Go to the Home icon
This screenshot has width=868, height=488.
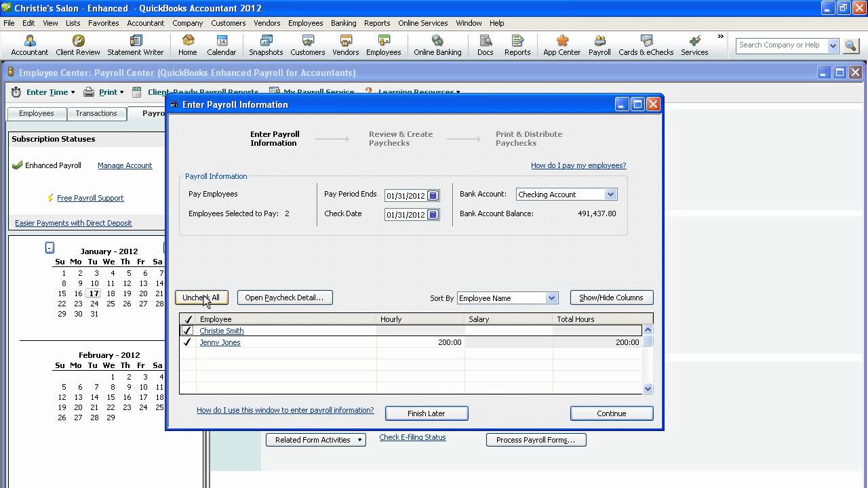188,45
